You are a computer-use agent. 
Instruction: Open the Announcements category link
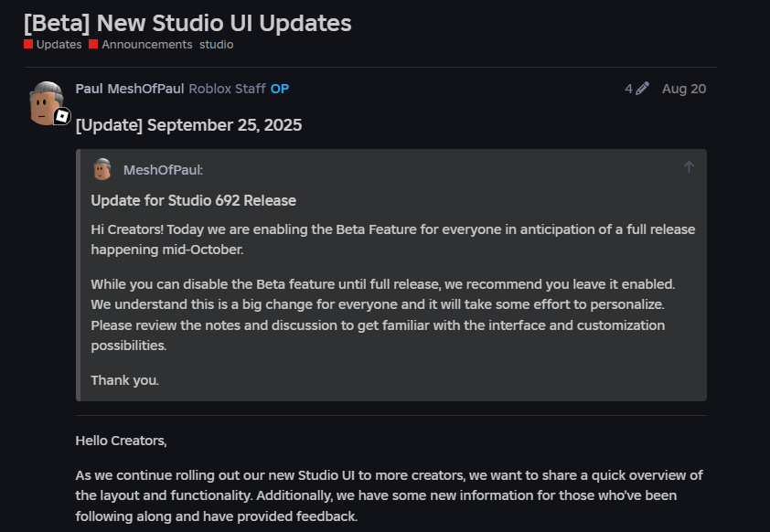coord(146,44)
